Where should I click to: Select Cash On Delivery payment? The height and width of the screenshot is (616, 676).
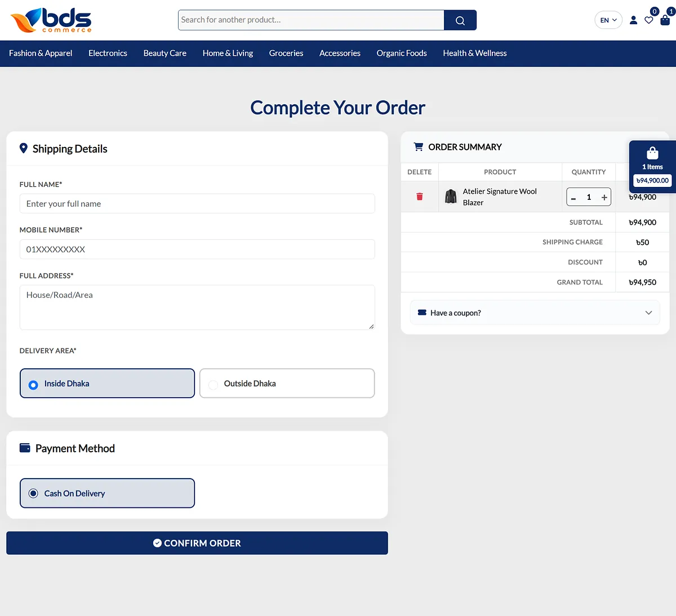tap(107, 493)
